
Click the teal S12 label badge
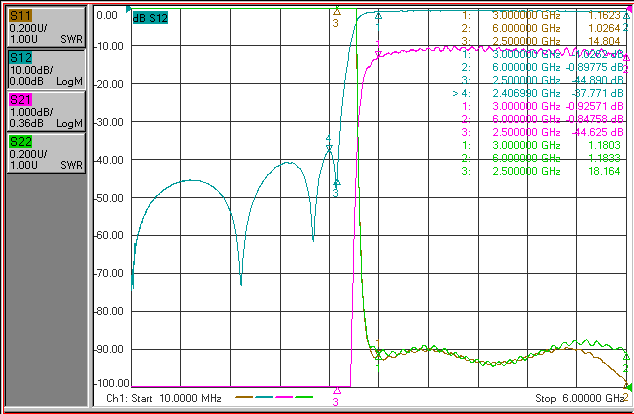click(x=21, y=58)
